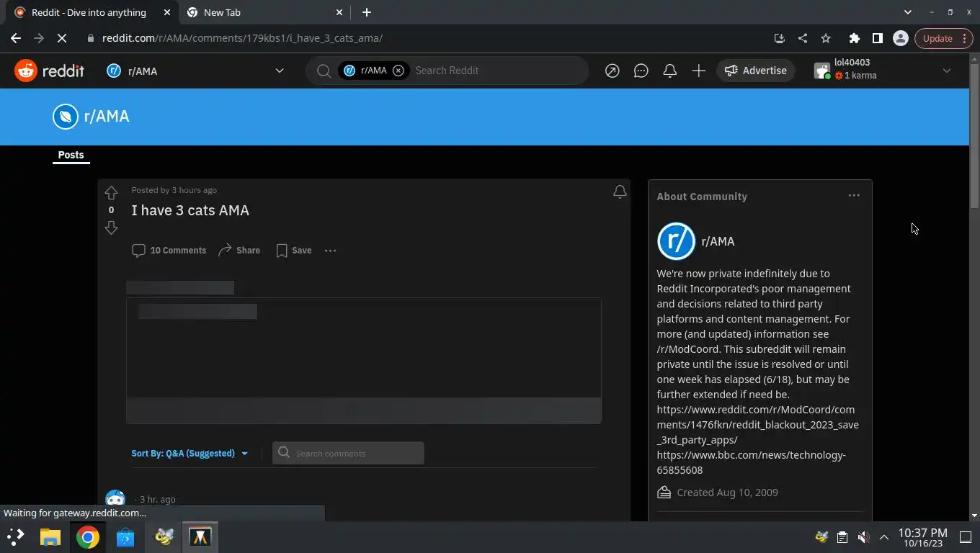
Task: Open file manager in taskbar
Action: (50, 536)
